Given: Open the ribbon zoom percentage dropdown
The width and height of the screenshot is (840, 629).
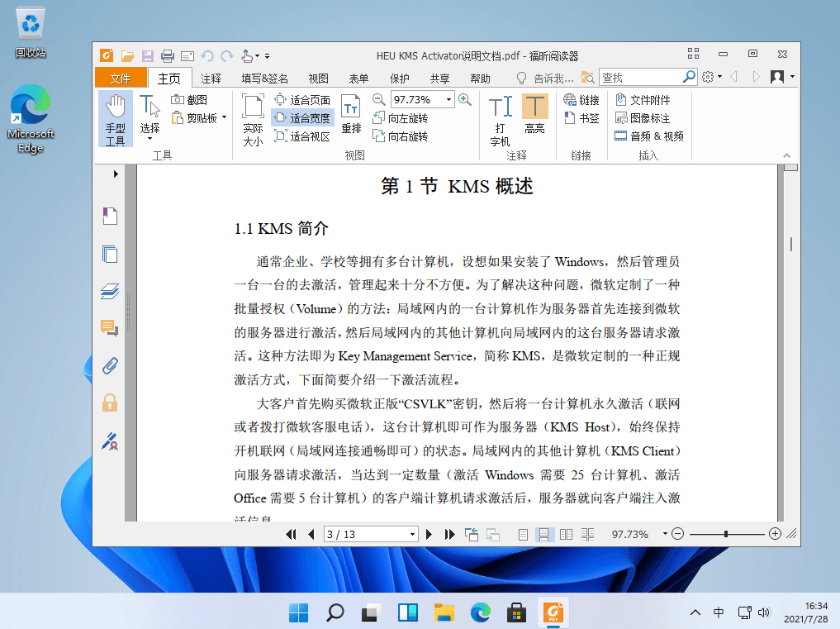Looking at the screenshot, I should click(x=449, y=100).
